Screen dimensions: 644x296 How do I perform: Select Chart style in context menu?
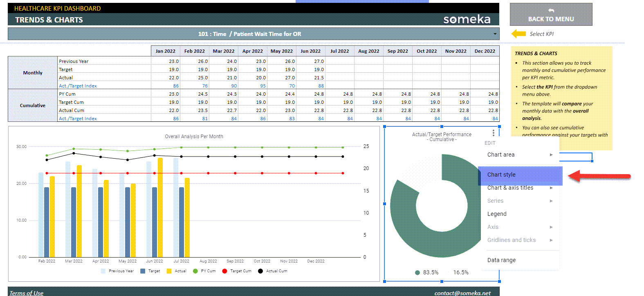pyautogui.click(x=520, y=175)
